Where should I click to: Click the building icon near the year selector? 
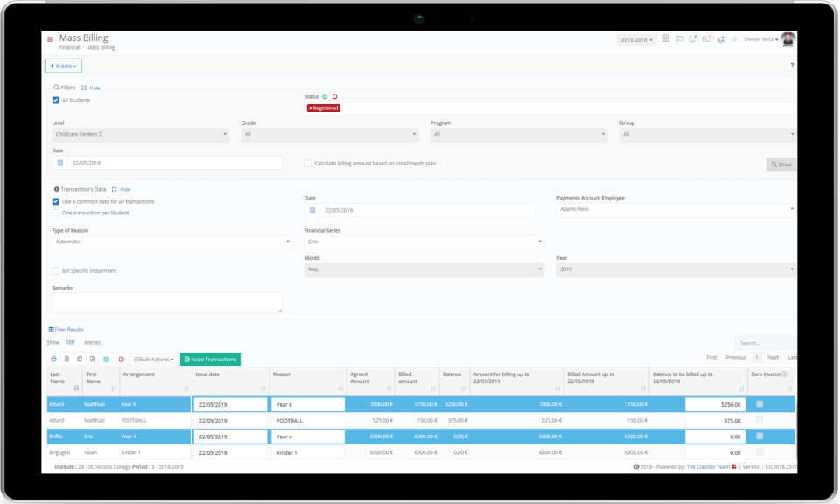[x=666, y=38]
